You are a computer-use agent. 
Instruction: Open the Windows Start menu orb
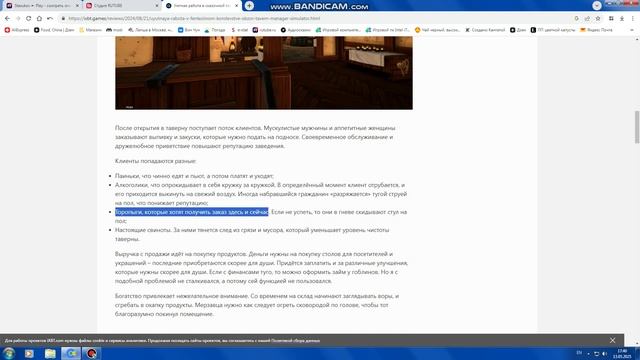tap(9, 353)
